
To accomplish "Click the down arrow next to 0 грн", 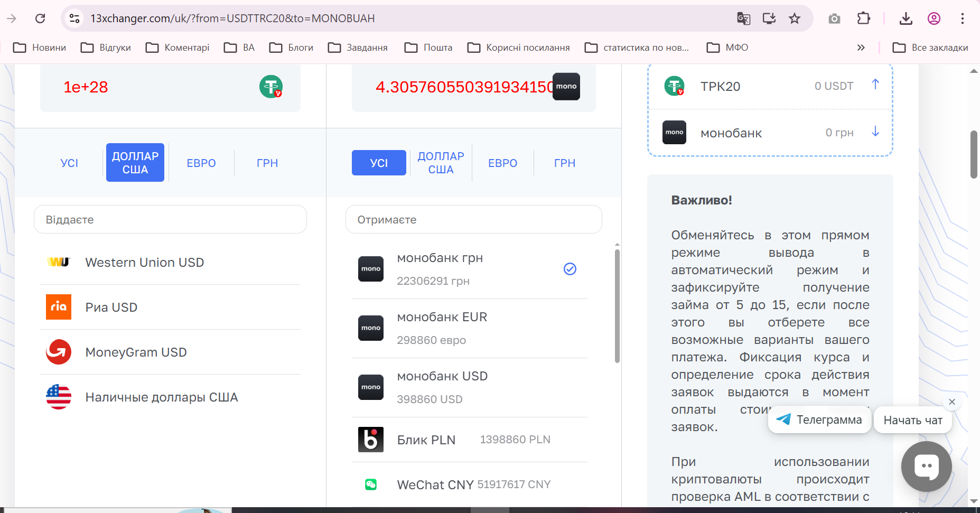I will tap(875, 132).
